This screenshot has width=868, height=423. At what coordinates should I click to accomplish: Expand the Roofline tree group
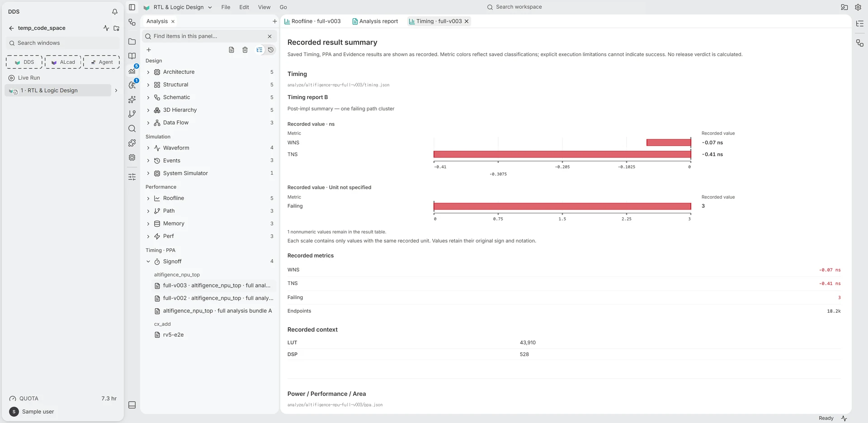[x=148, y=198]
